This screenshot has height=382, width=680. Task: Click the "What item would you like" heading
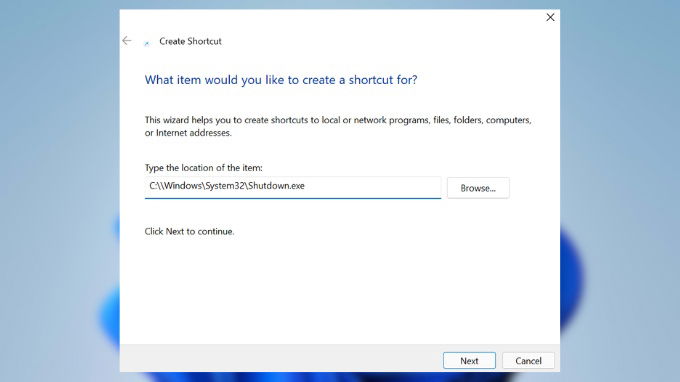281,80
